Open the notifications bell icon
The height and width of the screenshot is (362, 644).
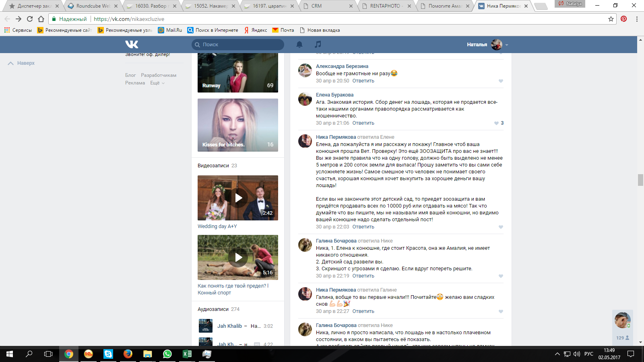point(299,44)
